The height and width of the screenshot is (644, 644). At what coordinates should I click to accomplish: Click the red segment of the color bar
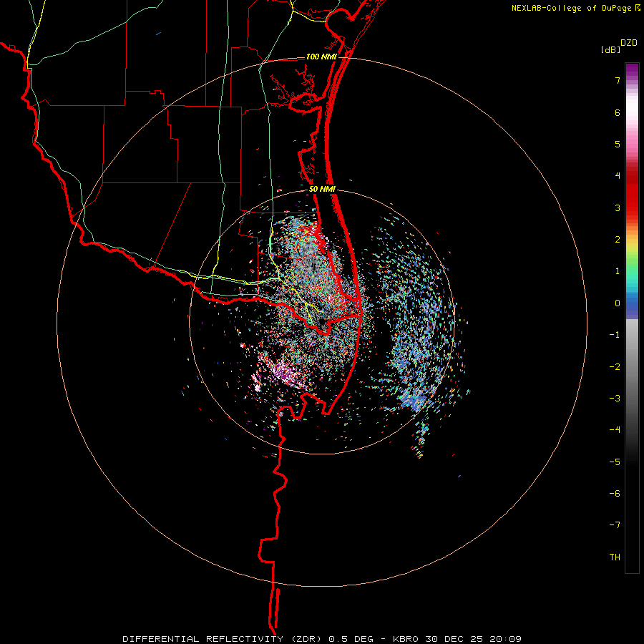[x=632, y=193]
